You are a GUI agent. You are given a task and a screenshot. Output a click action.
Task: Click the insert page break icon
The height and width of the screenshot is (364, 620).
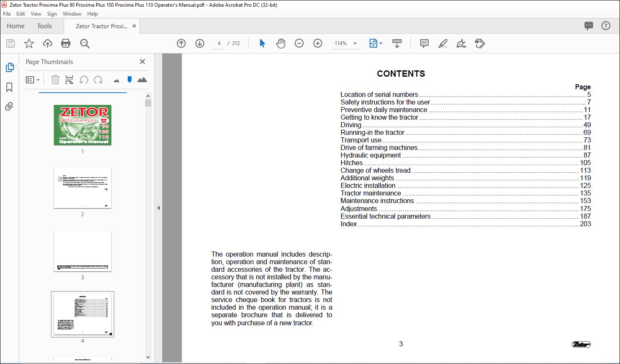tap(70, 80)
